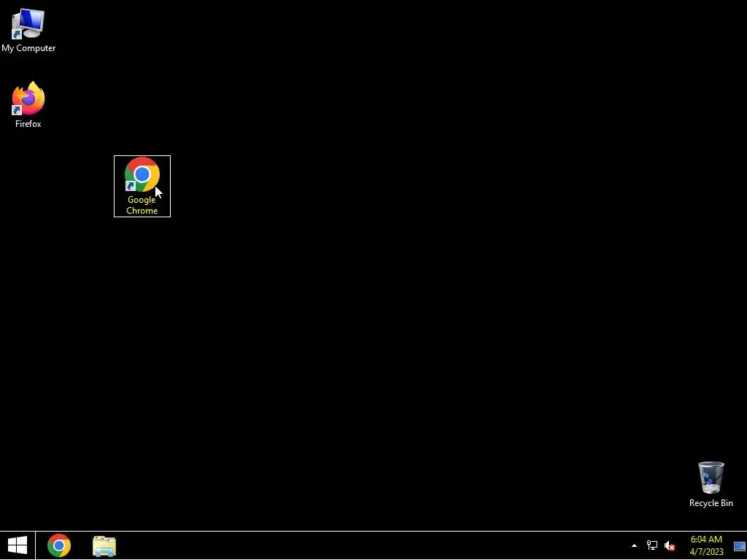Open the clock showing 6:04 AM

[706, 545]
